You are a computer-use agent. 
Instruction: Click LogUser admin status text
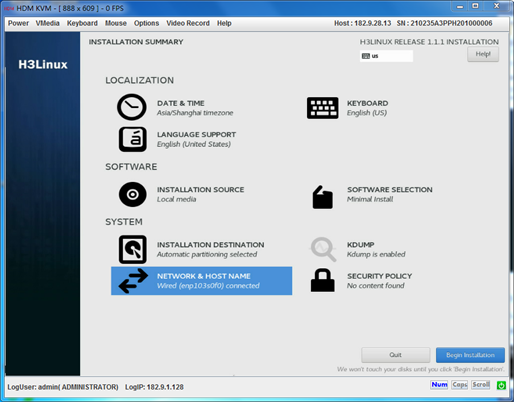[x=63, y=387]
